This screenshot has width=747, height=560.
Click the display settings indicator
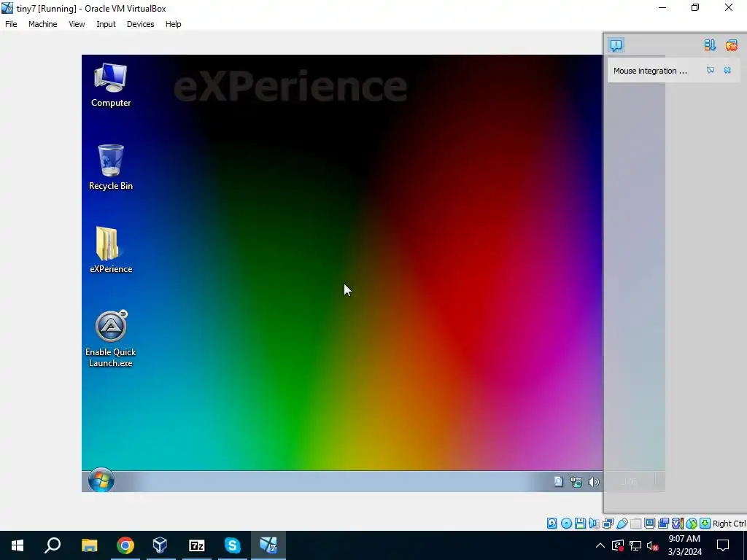click(649, 524)
